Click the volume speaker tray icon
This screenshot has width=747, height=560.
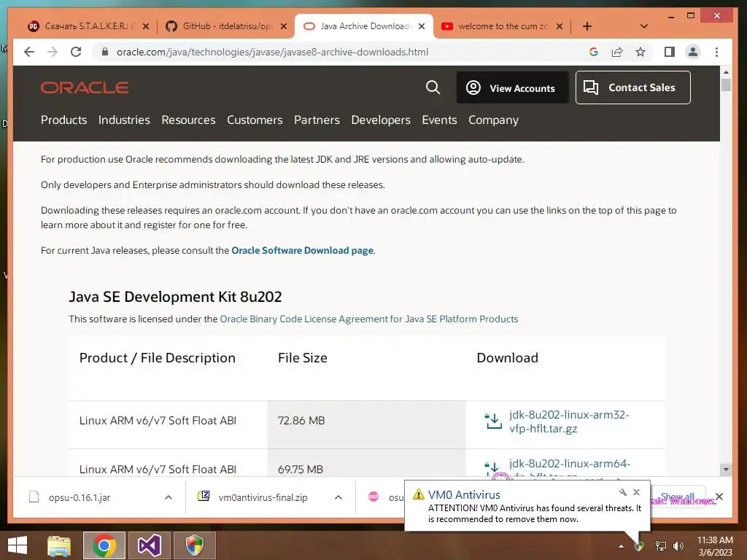pos(678,546)
